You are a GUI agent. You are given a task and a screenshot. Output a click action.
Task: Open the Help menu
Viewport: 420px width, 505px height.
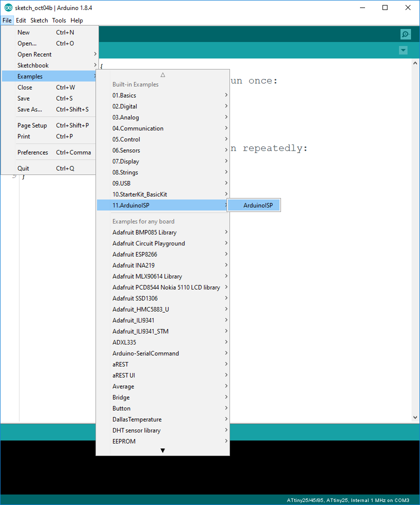tap(76, 20)
